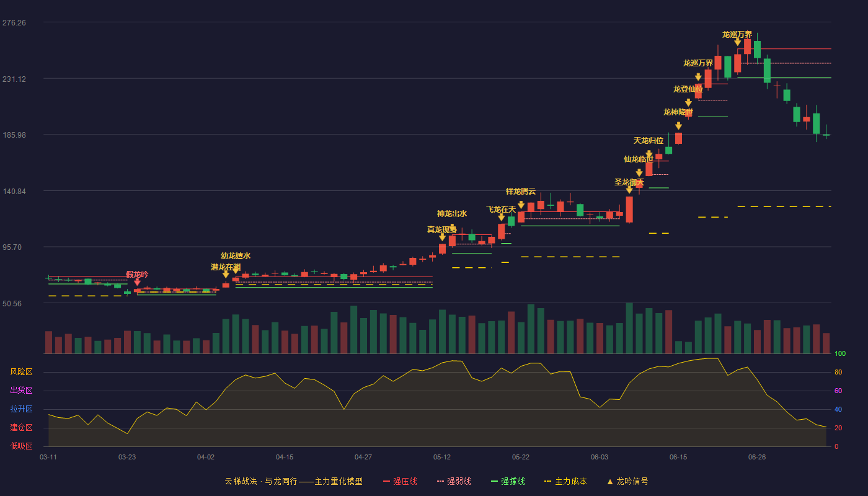Click the 06-03 date label

click(600, 457)
